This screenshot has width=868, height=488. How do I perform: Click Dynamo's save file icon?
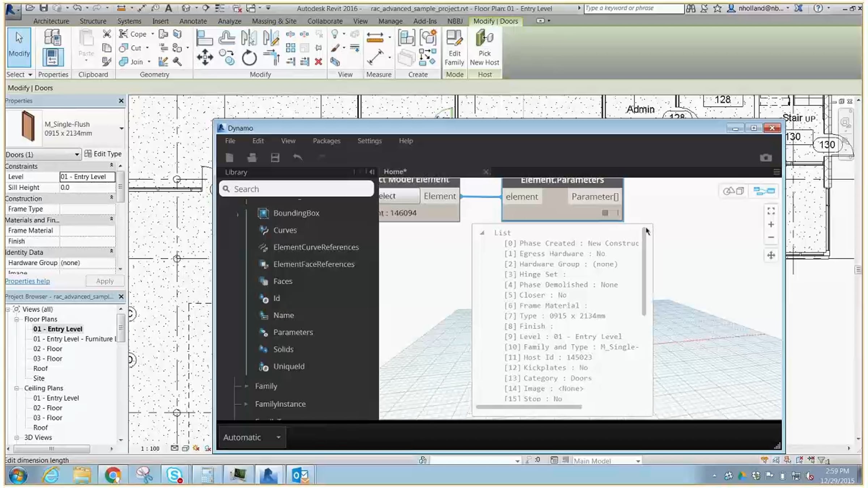click(275, 158)
